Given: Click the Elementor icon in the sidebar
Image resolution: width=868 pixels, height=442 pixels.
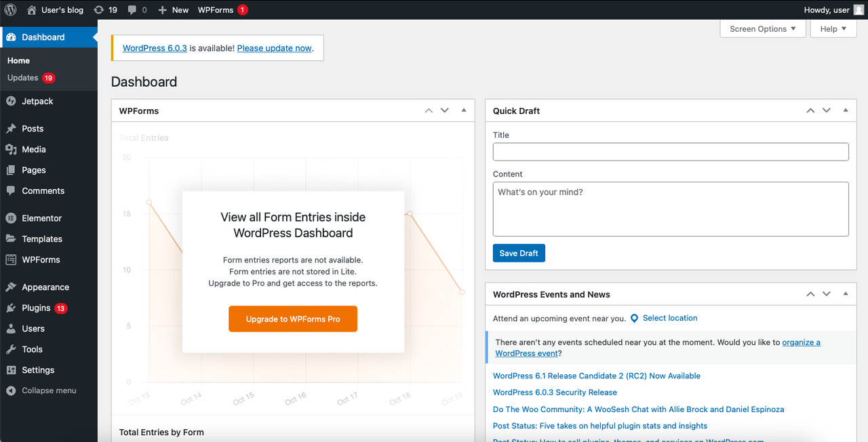Looking at the screenshot, I should point(11,218).
